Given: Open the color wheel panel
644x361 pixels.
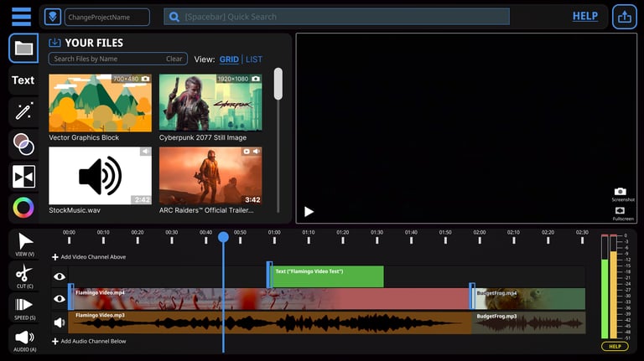Looking at the screenshot, I should click(x=23, y=207).
